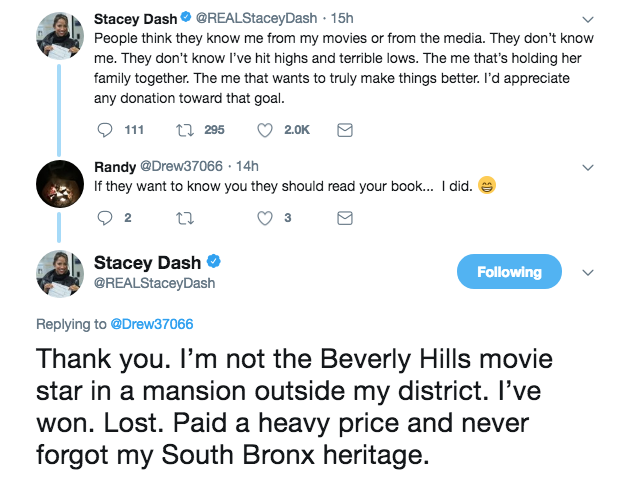The image size is (626, 480).
Task: Send first tweet via direct message icon
Action: 344,130
